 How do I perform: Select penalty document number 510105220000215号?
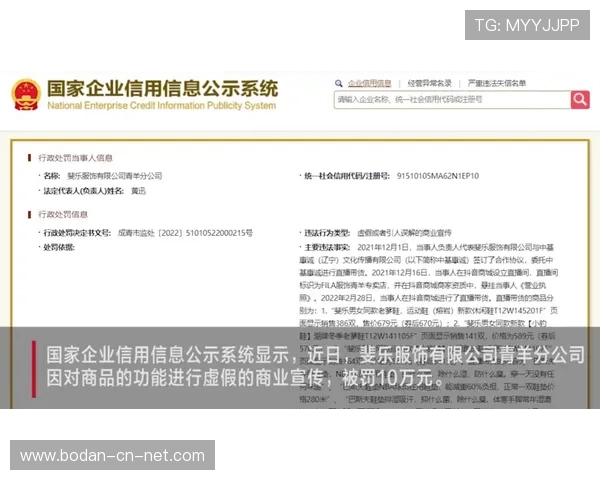(x=185, y=233)
